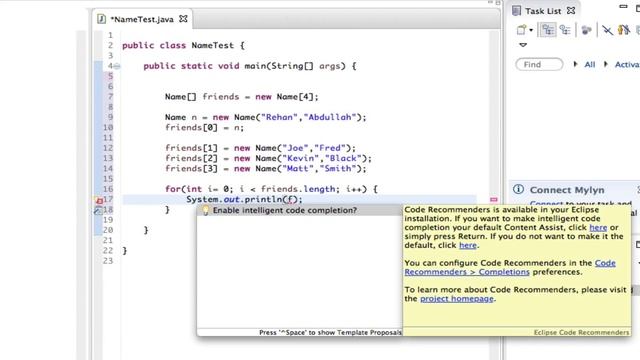Image resolution: width=640 pixels, height=360 pixels.
Task: Click the "Rehan" string literal
Action: coord(279,117)
